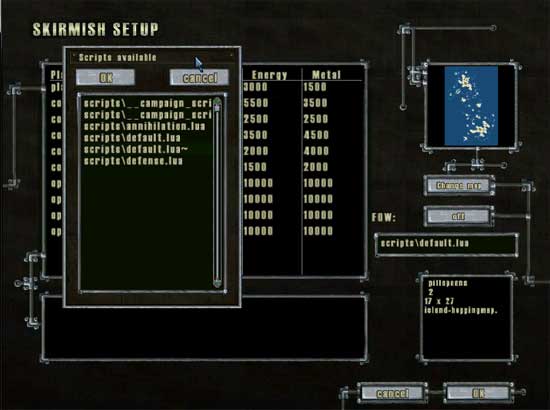Confirm script selection with dialog OK button
The image size is (550, 410).
[x=105, y=77]
